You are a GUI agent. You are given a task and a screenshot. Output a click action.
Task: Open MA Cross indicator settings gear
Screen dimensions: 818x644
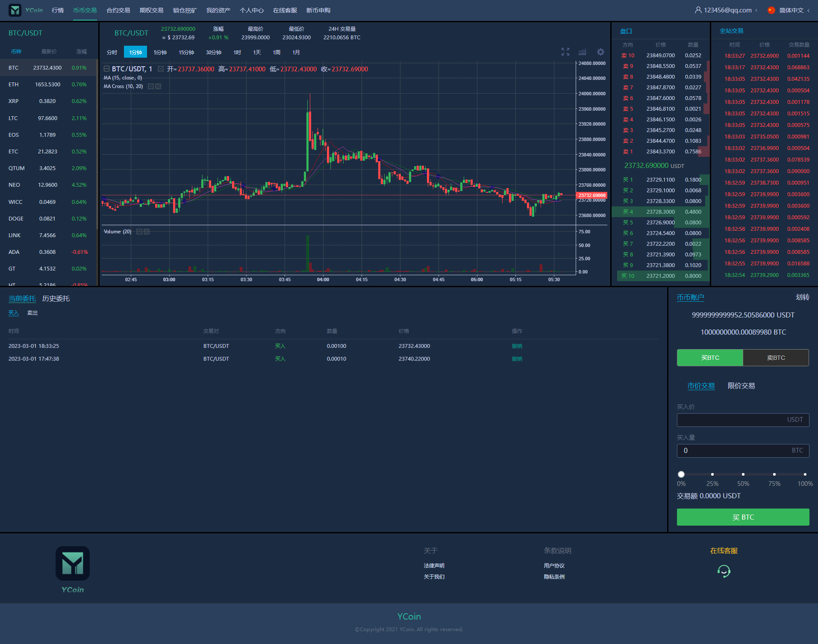point(150,86)
